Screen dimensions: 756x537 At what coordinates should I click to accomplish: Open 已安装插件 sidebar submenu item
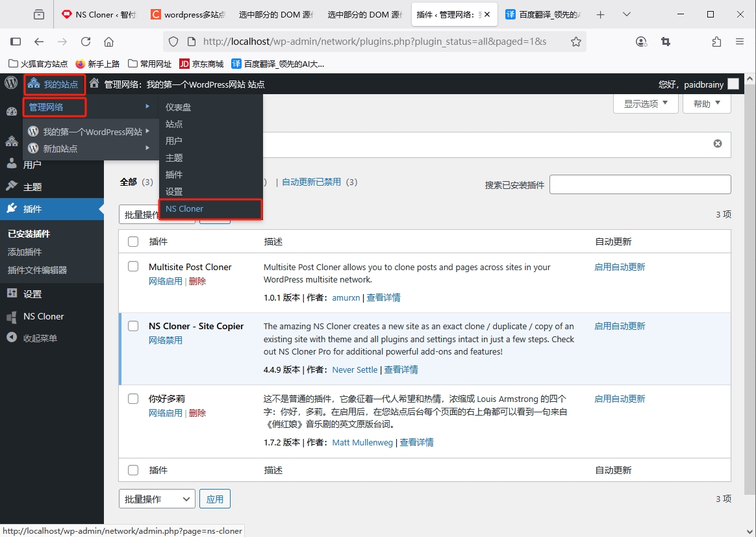coord(29,234)
